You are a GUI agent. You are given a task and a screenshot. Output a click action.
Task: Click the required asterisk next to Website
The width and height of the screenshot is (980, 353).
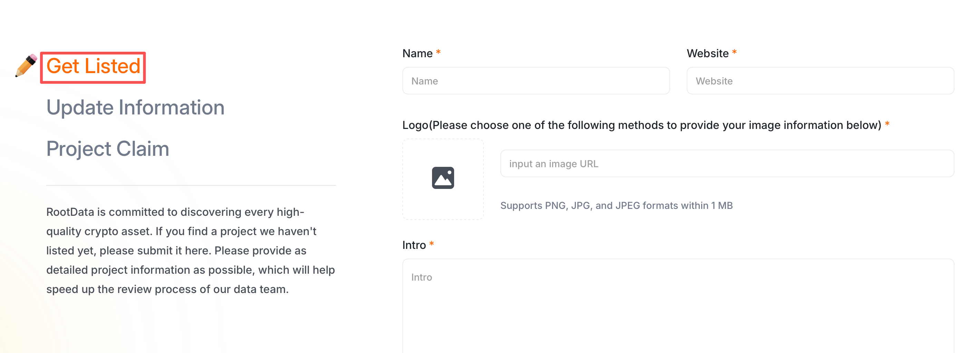point(734,52)
